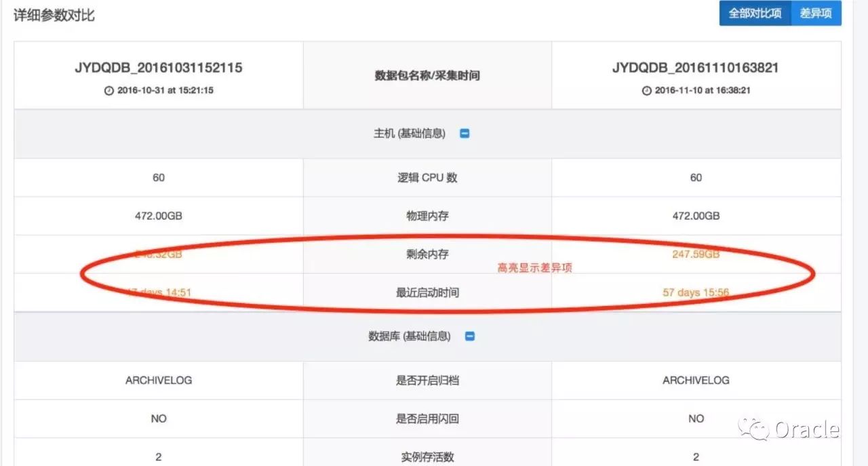Switch to 差异项 tab
Viewport: 868px width, 466px height.
coord(816,14)
